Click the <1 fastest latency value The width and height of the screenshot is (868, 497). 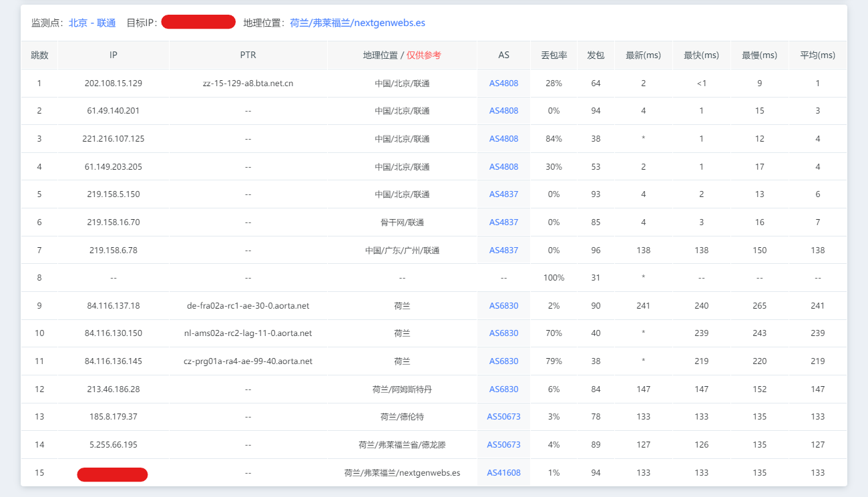coord(701,84)
